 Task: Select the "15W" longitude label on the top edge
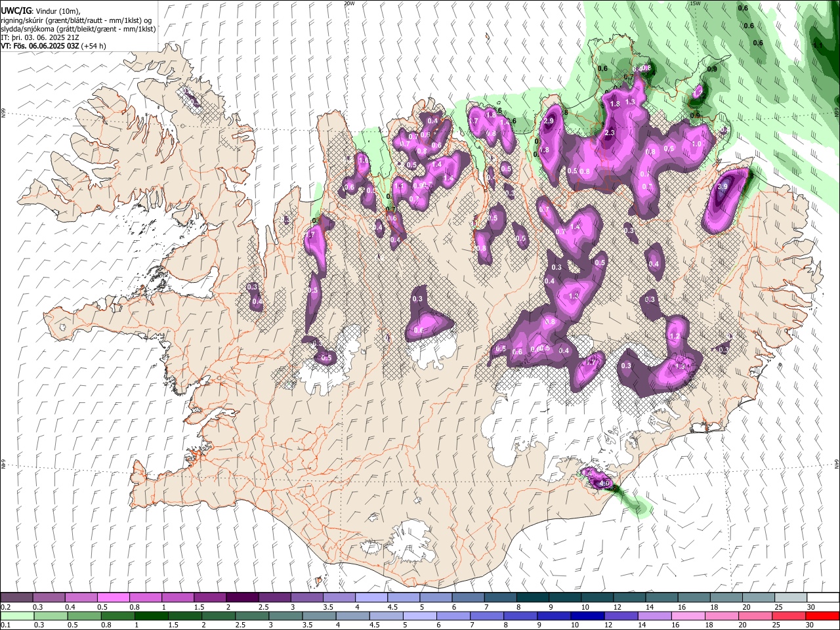tap(695, 3)
